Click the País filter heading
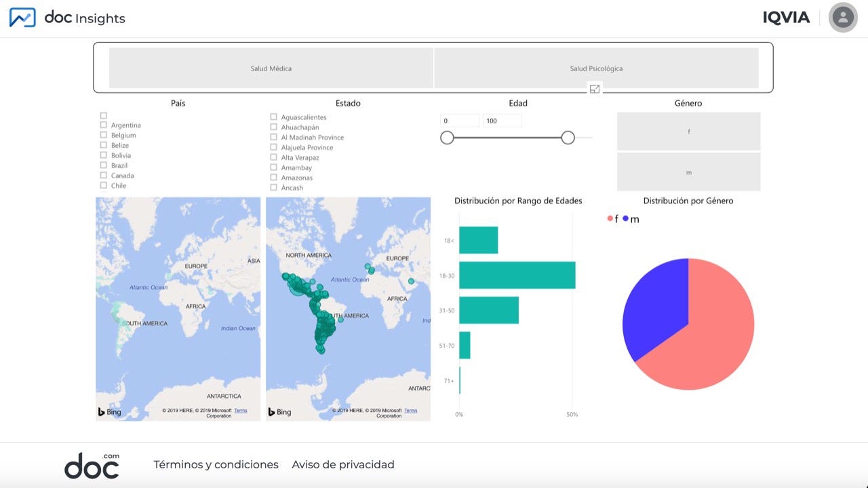 (178, 103)
